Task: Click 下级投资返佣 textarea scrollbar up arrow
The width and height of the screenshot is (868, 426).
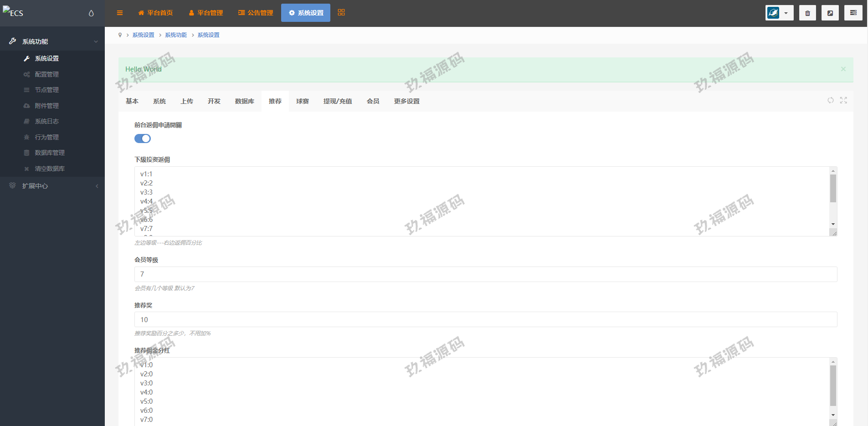Action: (x=833, y=171)
